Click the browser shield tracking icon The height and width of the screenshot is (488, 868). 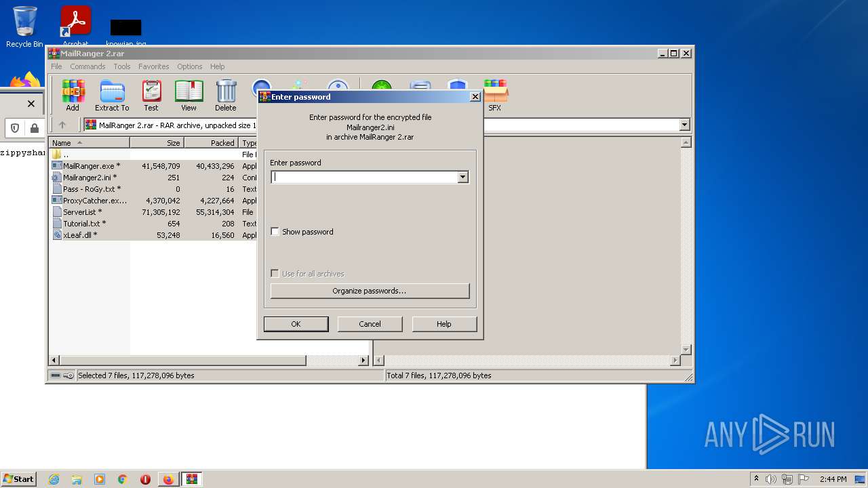(15, 128)
